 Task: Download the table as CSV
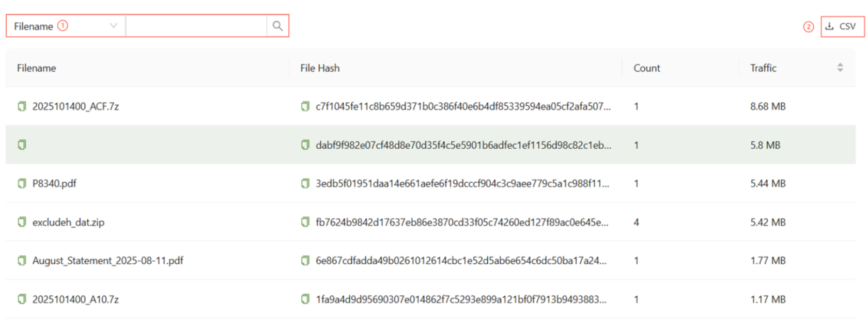pyautogui.click(x=842, y=26)
